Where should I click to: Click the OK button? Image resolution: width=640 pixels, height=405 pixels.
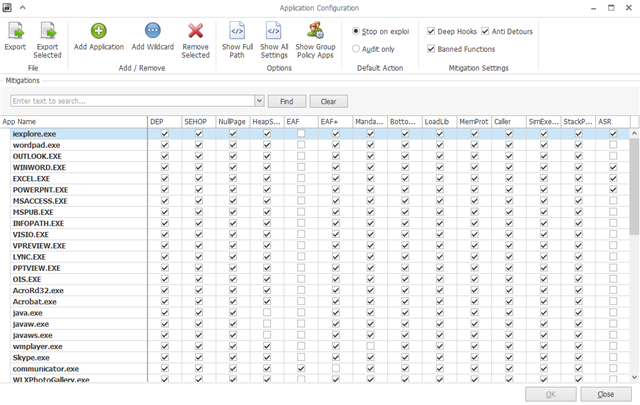pos(551,394)
